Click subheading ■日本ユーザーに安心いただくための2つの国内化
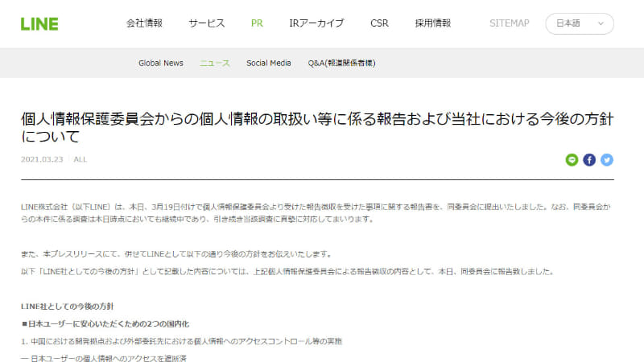This screenshot has width=644, height=362. pos(105,324)
